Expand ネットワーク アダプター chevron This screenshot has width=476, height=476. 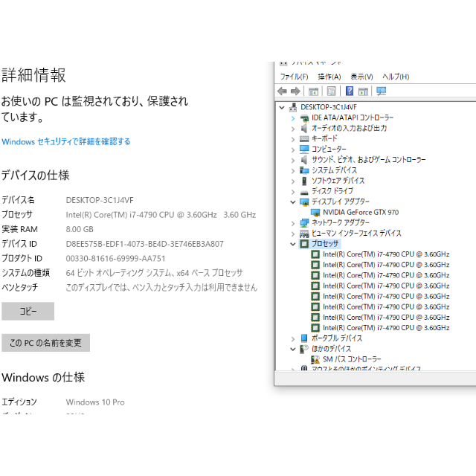click(293, 223)
